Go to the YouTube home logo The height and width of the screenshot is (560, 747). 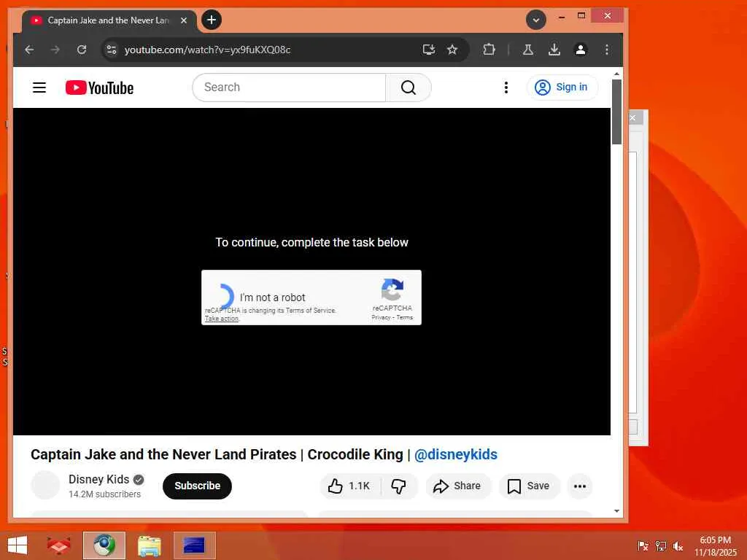click(x=99, y=87)
